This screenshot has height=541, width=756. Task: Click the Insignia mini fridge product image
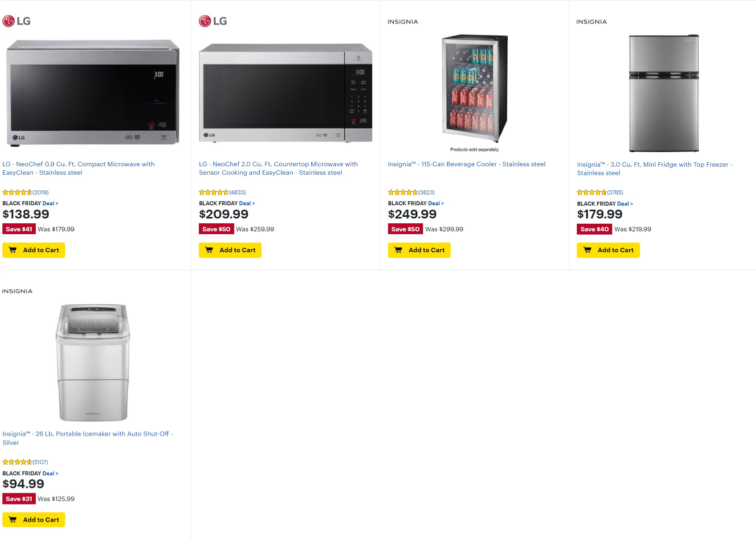click(x=664, y=93)
